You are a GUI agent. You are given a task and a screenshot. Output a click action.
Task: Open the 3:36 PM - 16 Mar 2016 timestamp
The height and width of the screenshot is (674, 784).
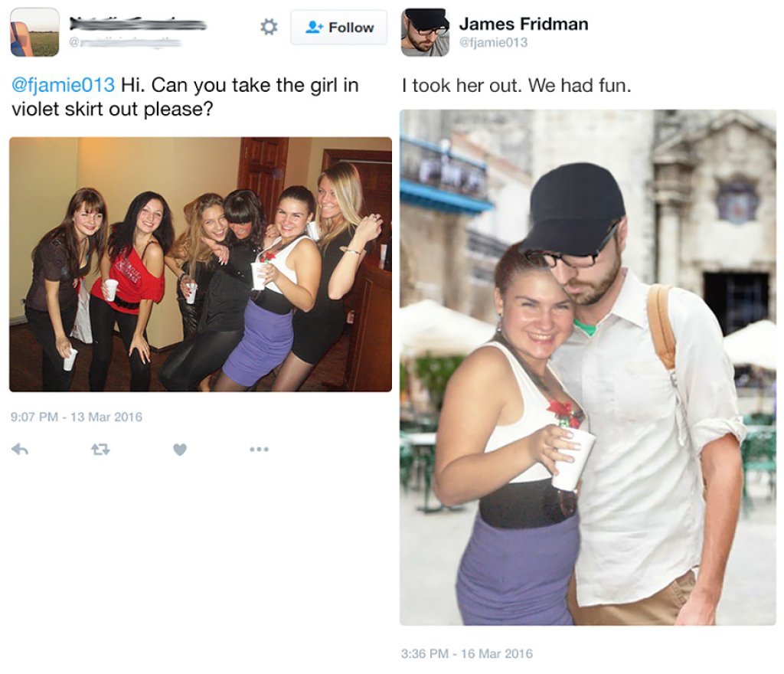(x=467, y=653)
